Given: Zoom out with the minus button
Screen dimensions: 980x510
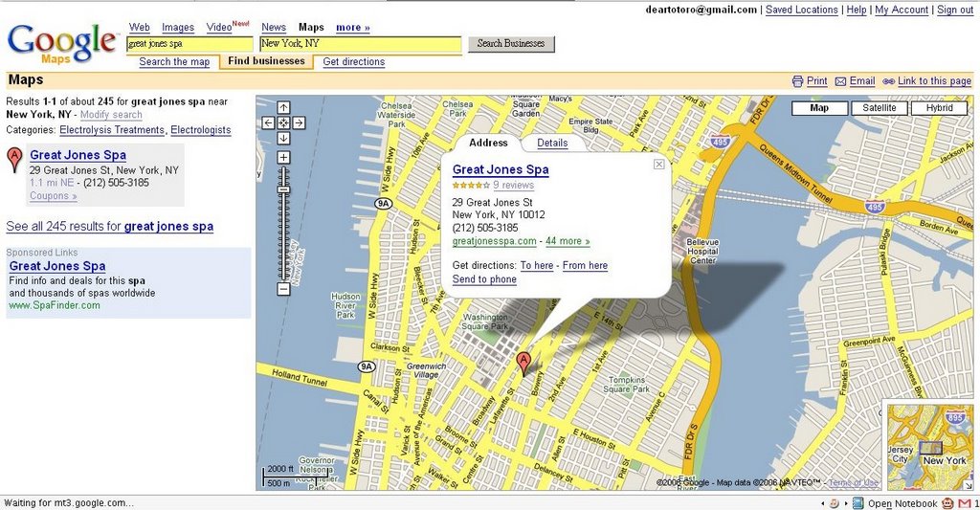Looking at the screenshot, I should 283,289.
